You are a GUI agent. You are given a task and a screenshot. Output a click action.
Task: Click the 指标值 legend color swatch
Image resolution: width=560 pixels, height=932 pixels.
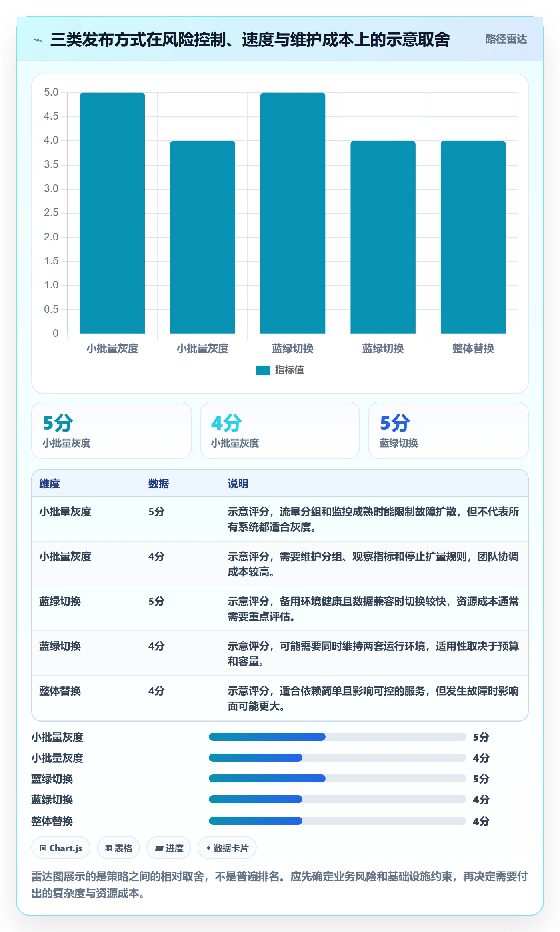[263, 370]
